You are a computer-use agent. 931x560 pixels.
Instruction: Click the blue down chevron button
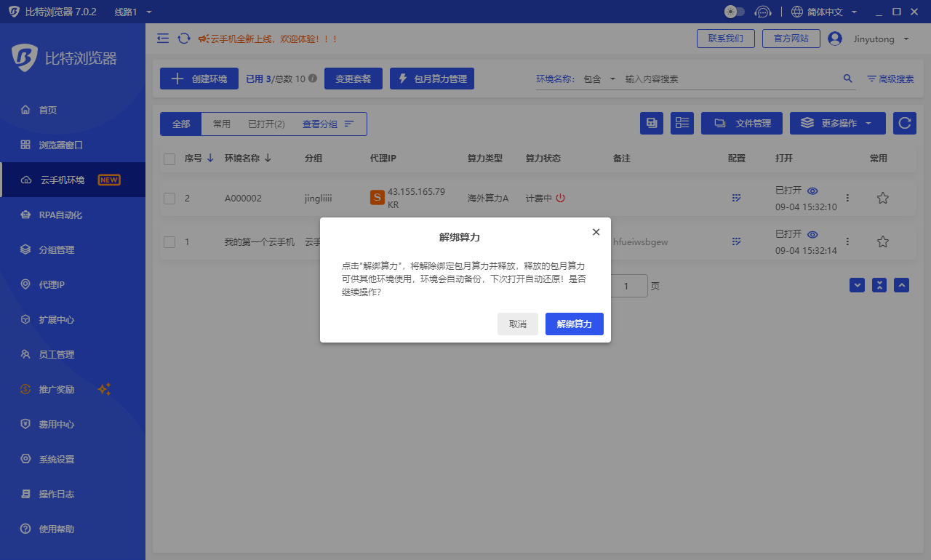pos(858,285)
